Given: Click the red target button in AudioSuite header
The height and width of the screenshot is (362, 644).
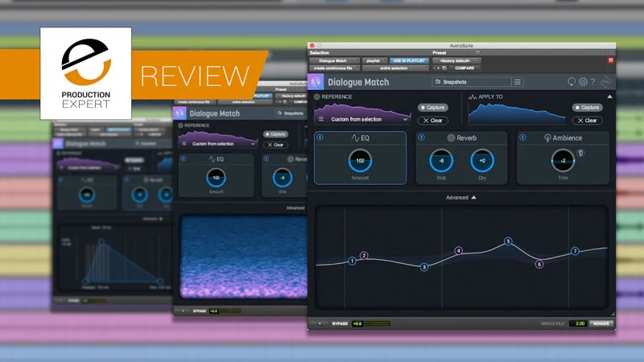Looking at the screenshot, I should tap(610, 60).
